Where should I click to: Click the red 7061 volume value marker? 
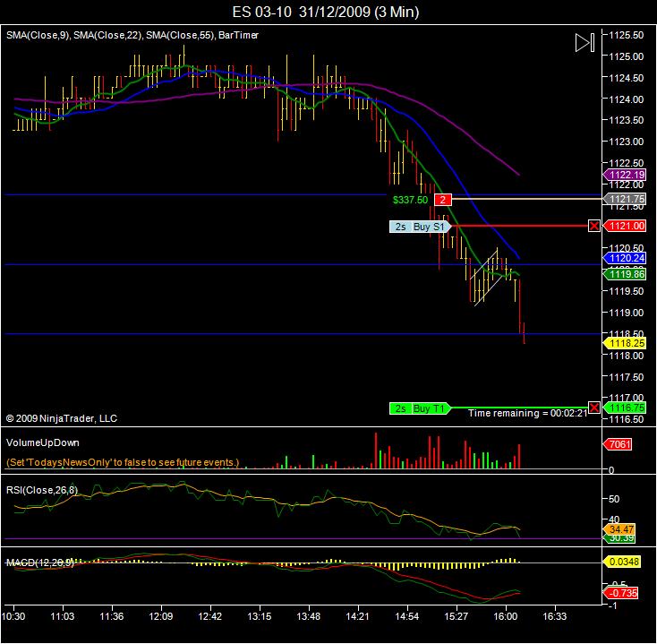coord(618,444)
